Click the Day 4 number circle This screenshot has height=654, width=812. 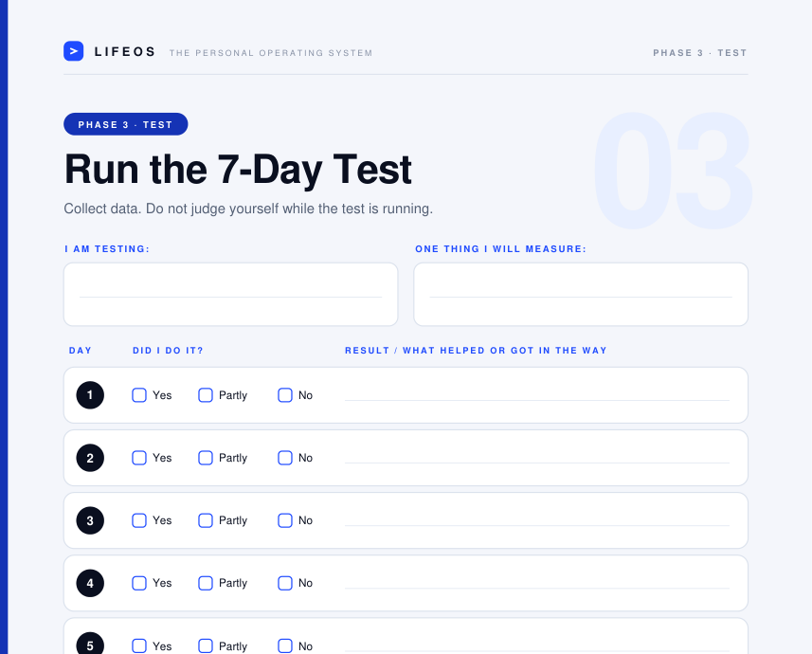point(90,583)
